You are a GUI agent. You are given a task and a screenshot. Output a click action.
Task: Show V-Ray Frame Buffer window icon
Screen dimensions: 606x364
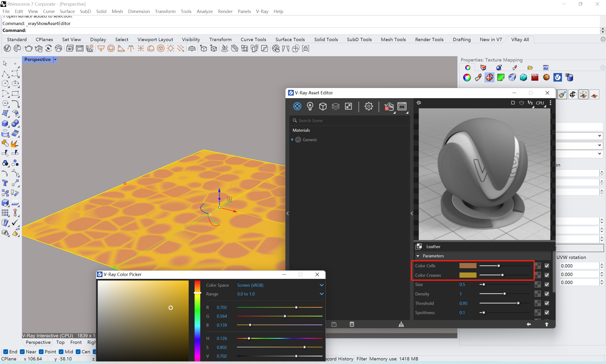click(x=402, y=106)
